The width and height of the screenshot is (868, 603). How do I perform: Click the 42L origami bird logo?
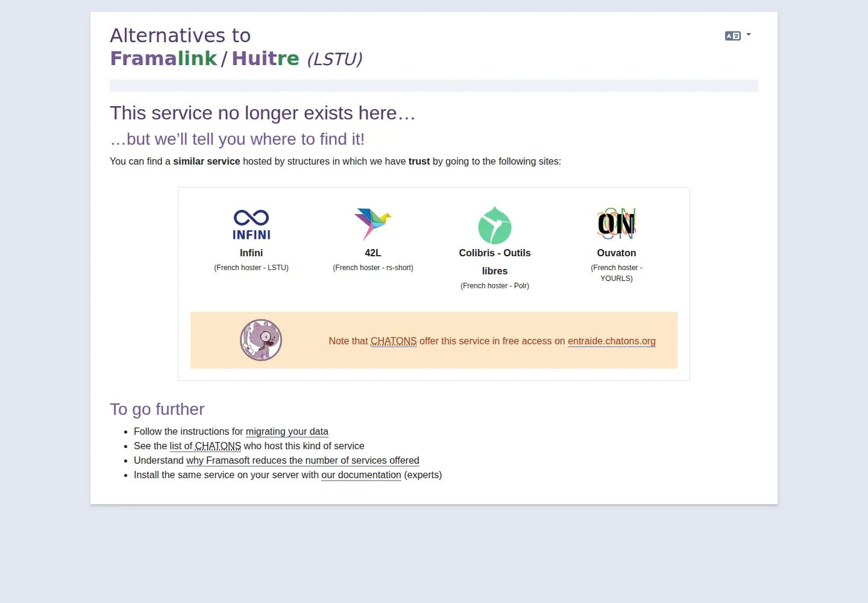point(373,224)
